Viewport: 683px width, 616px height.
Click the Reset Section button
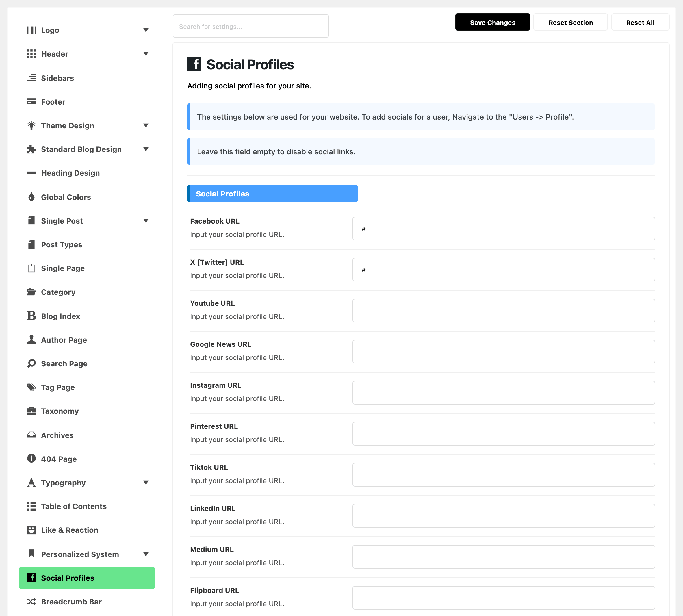click(x=571, y=22)
